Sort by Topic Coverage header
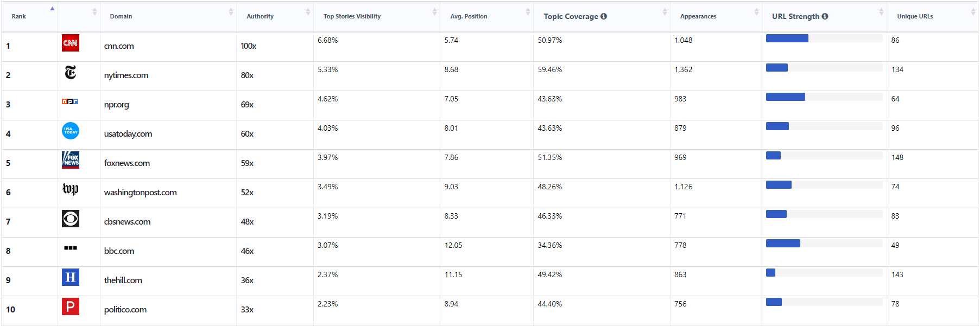Viewport: 980px width, 326px height. click(602, 16)
